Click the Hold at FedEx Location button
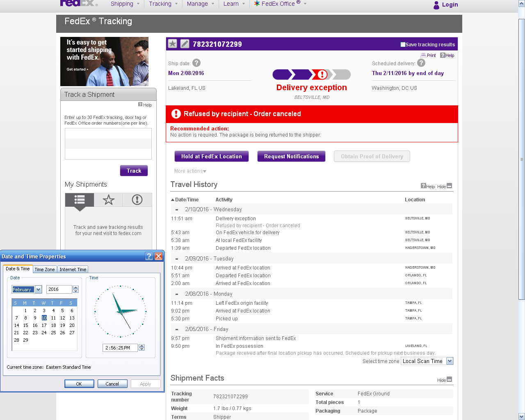This screenshot has height=420, width=525. [x=212, y=156]
